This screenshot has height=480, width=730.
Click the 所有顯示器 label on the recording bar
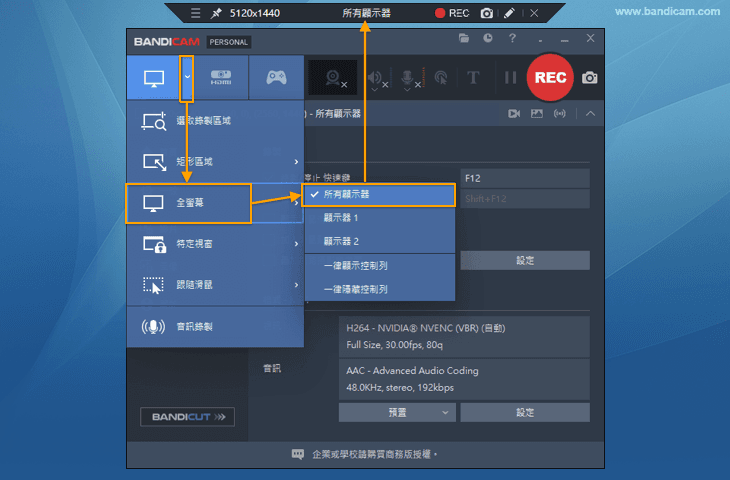(366, 13)
